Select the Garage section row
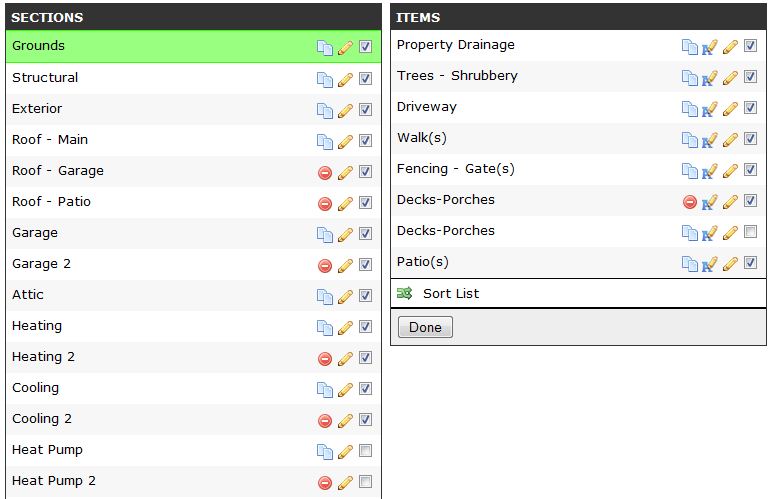Screen dimensions: 772x499 (x=193, y=233)
